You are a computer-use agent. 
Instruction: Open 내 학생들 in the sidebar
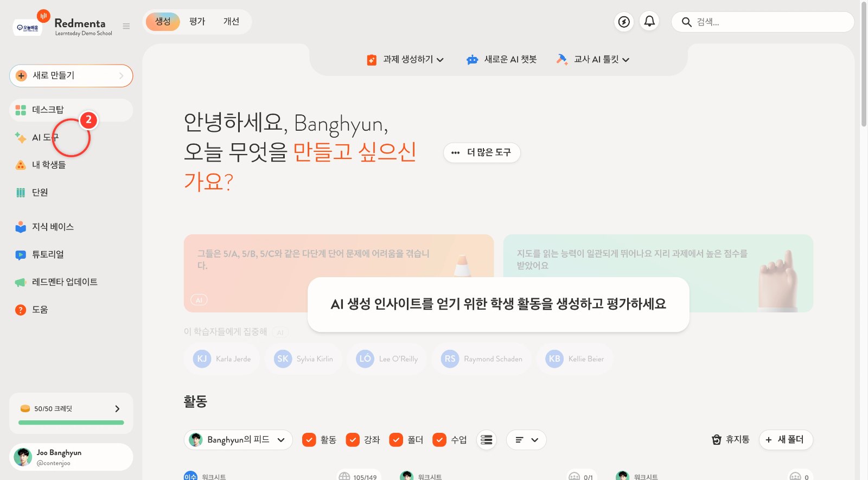tap(71, 165)
